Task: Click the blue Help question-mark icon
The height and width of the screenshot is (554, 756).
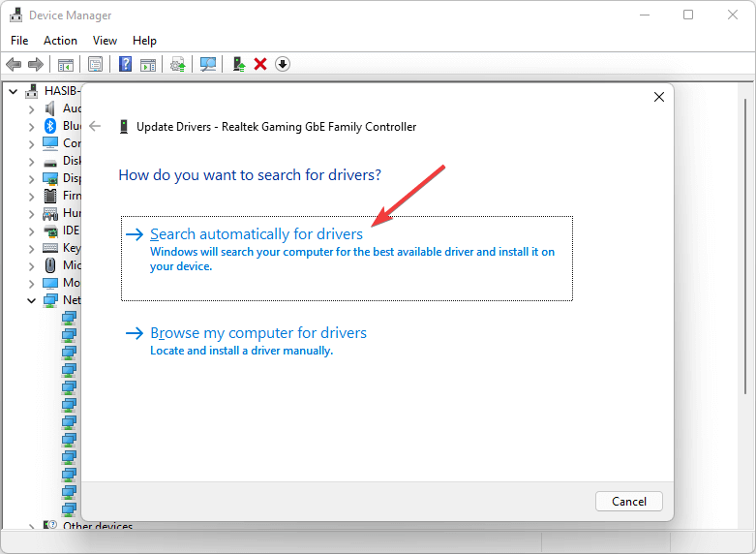Action: pyautogui.click(x=126, y=64)
